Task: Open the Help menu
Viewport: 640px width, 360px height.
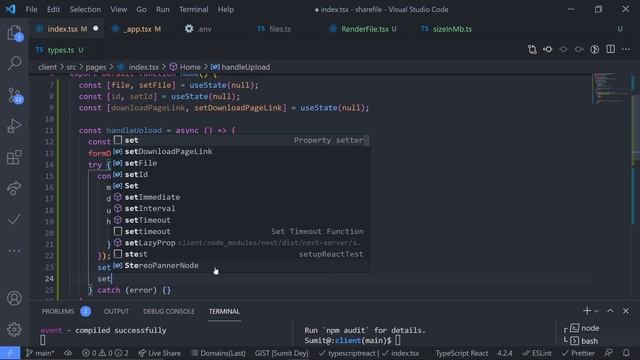Action: (x=226, y=9)
